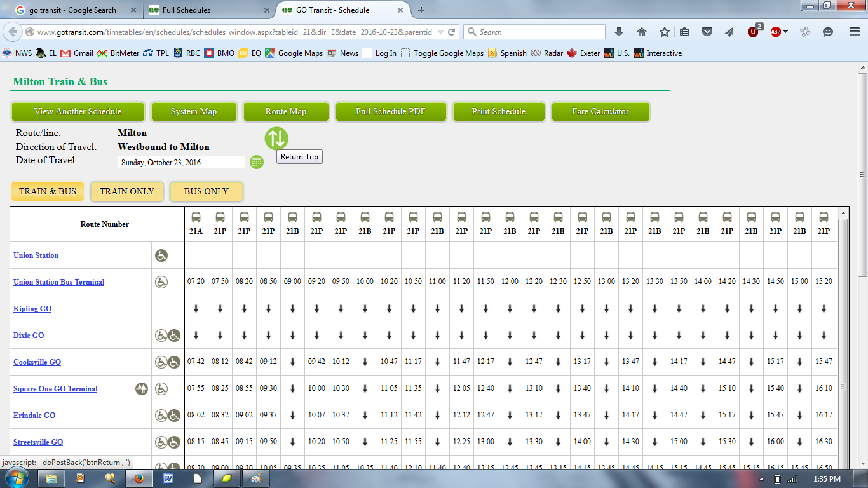Screen dimensions: 868x488
Task: Save page to Pocket icon
Action: (707, 32)
